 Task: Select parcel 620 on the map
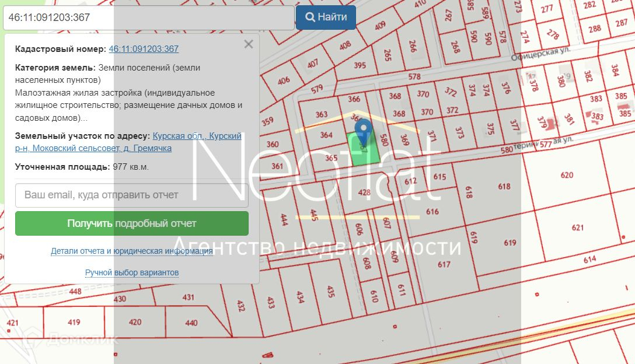click(x=567, y=176)
